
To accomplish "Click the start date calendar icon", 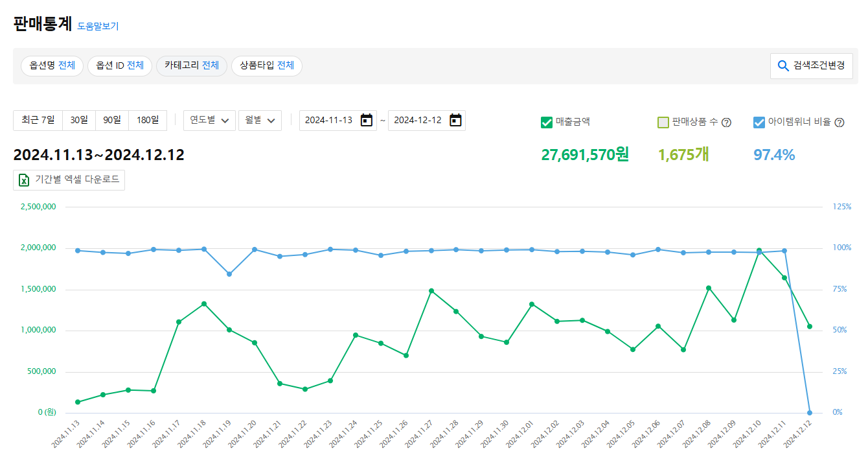I will pyautogui.click(x=366, y=121).
